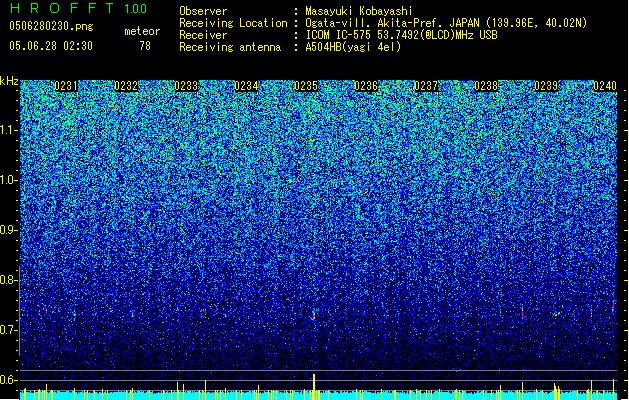This screenshot has height=400, width=629.
Task: Click the 0238 time marker
Action: 486,86
